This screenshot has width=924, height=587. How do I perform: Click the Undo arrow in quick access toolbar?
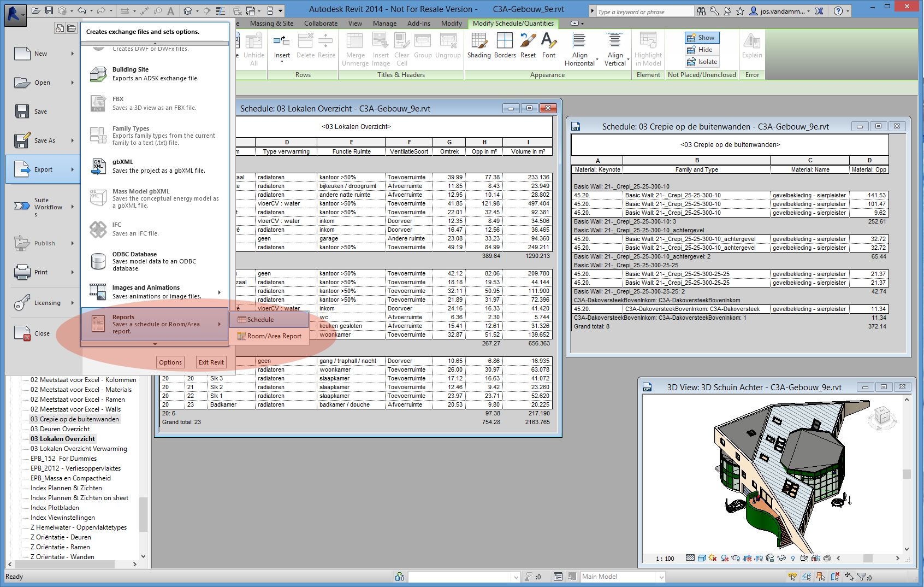[x=82, y=10]
